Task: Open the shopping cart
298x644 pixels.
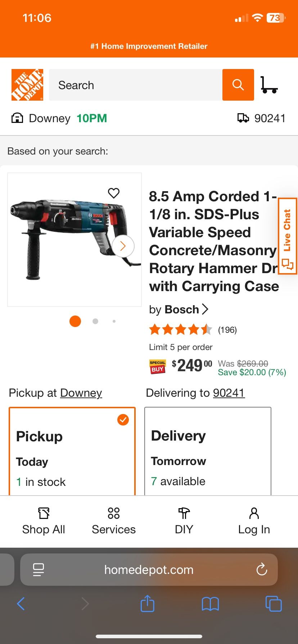Action: pos(269,85)
